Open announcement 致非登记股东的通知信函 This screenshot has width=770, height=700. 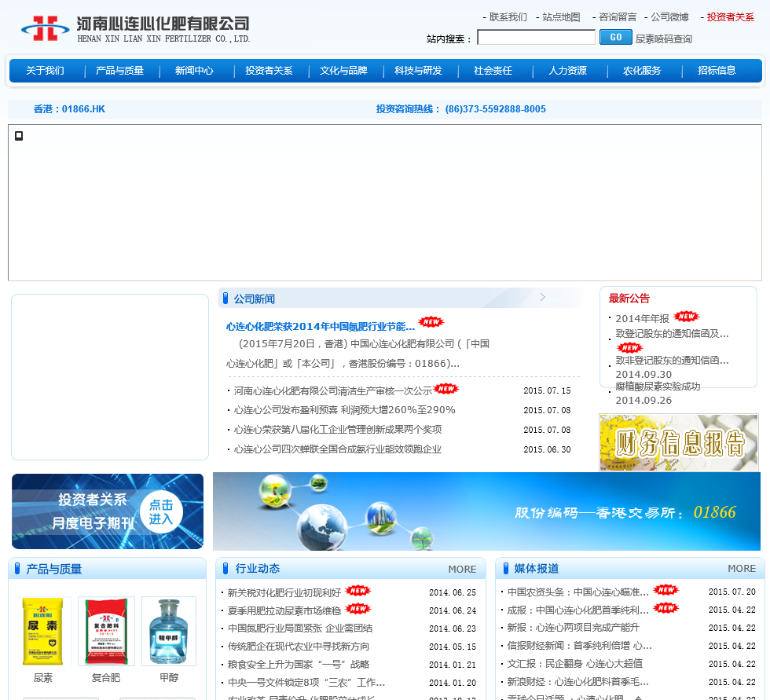click(673, 361)
